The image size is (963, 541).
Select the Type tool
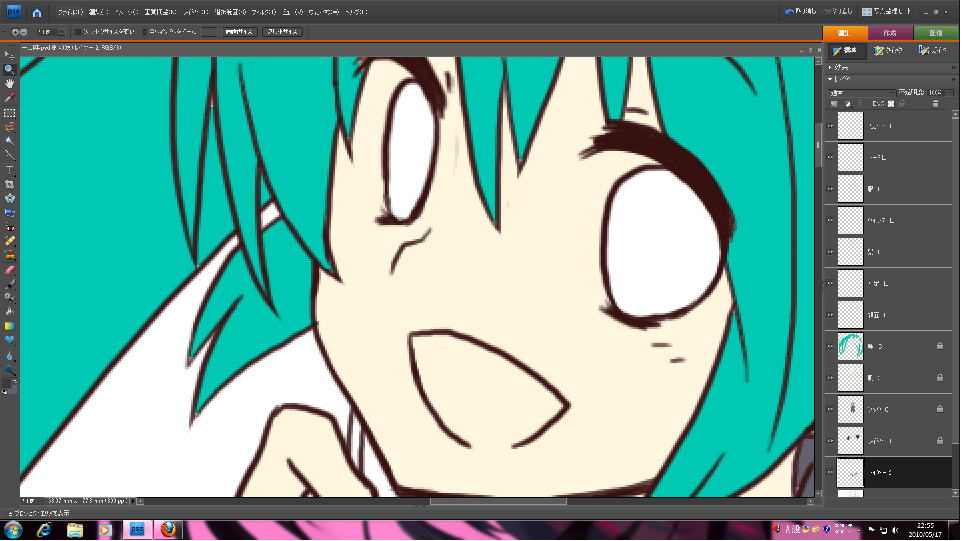(x=9, y=170)
